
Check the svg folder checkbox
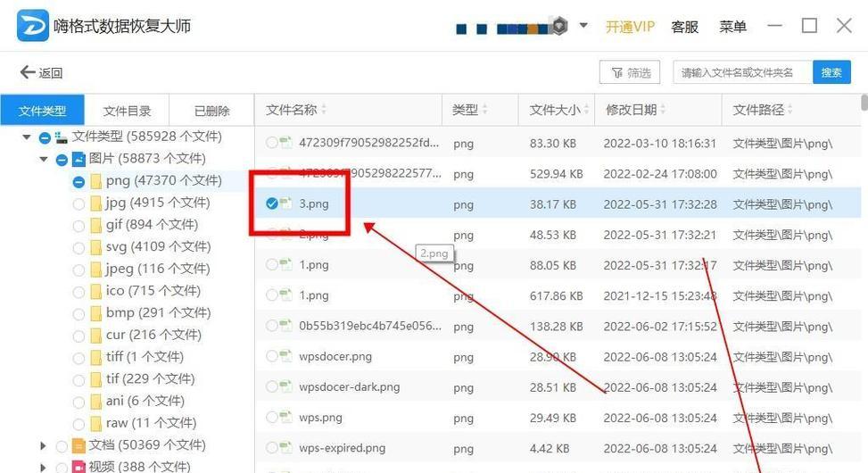tap(79, 247)
